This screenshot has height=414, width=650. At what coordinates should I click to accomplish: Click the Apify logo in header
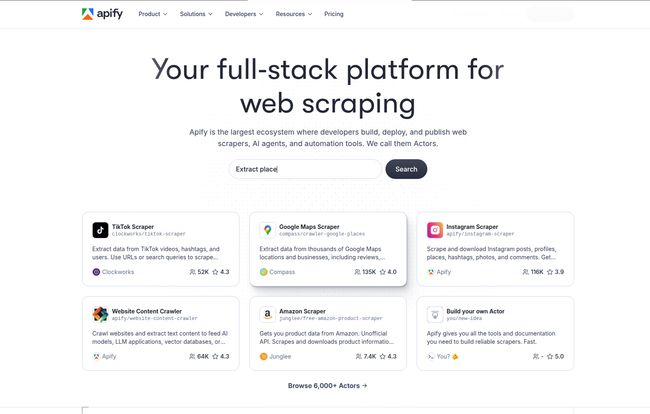click(102, 14)
